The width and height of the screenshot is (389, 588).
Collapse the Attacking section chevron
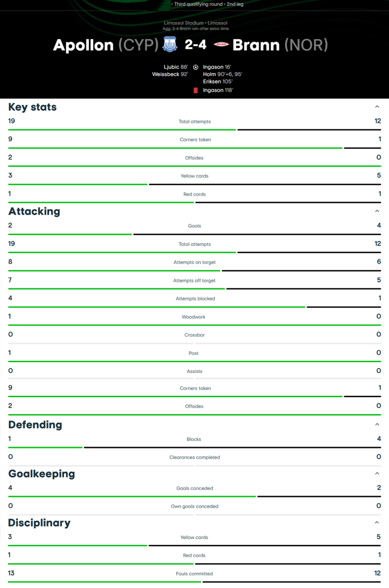pos(377,211)
